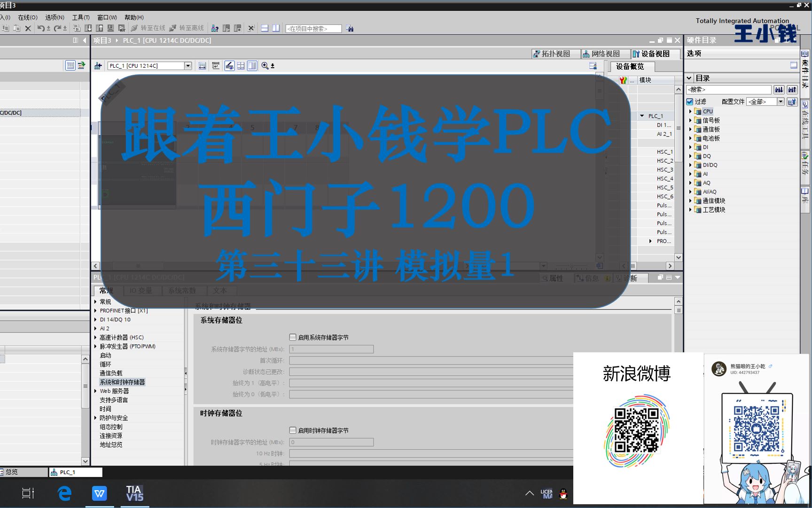Split editor space vertically icon
The image size is (812, 508).
click(x=276, y=28)
